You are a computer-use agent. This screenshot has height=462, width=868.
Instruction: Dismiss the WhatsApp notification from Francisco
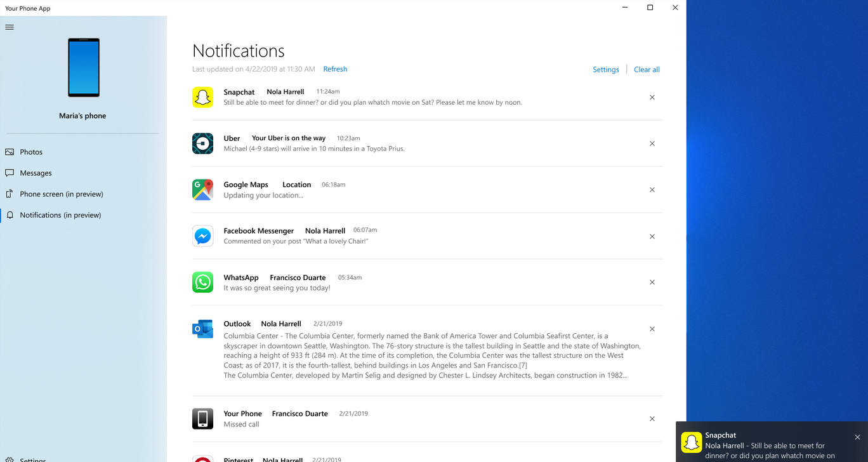pyautogui.click(x=652, y=282)
